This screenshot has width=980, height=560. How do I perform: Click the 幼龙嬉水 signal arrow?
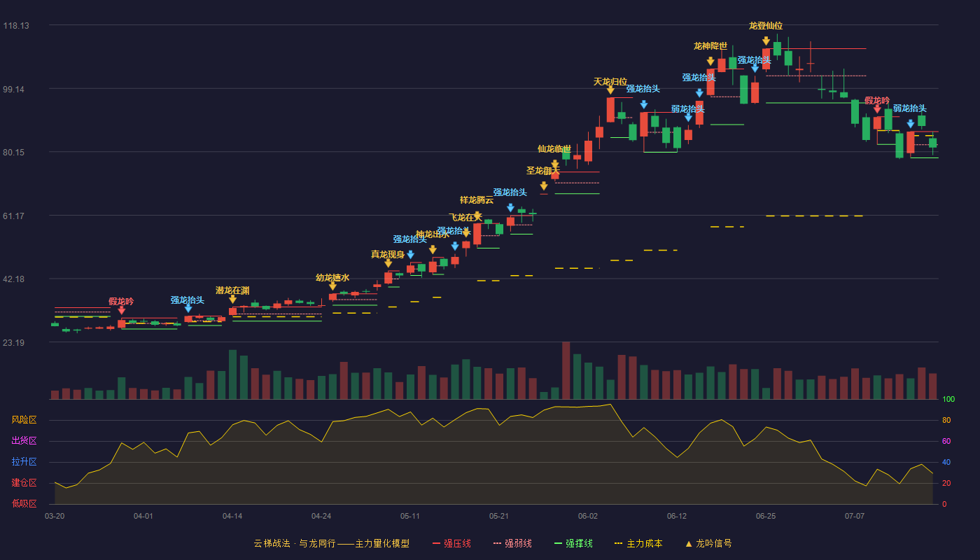click(332, 286)
